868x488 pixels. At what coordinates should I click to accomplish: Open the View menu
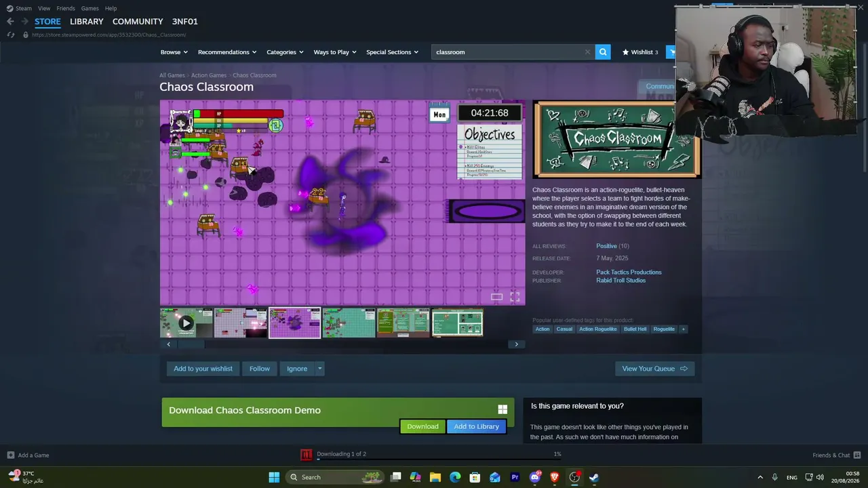tap(44, 8)
